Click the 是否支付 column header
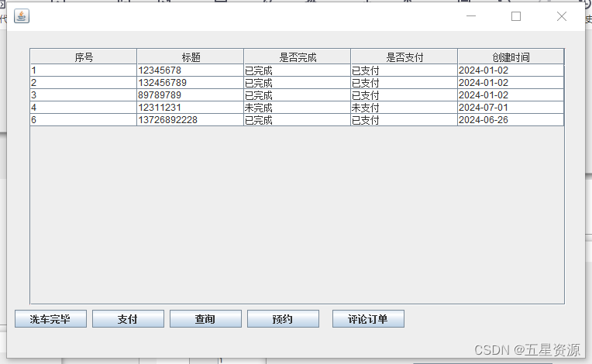The height and width of the screenshot is (364, 592). coord(404,57)
